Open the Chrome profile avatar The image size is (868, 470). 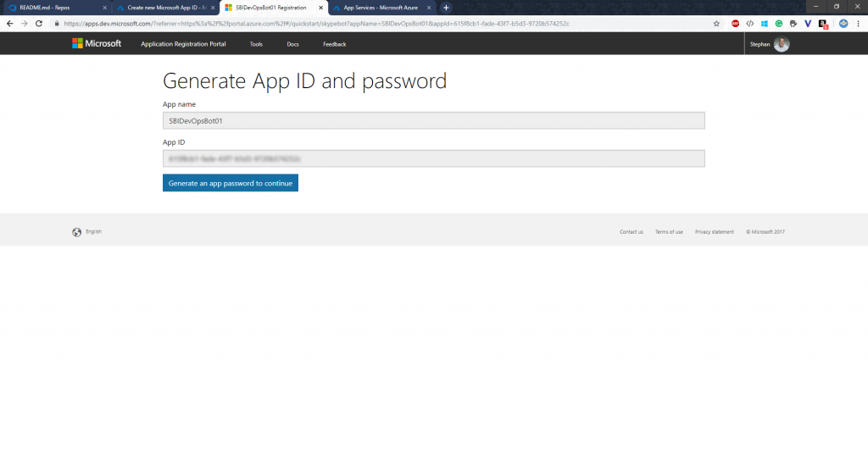(843, 24)
